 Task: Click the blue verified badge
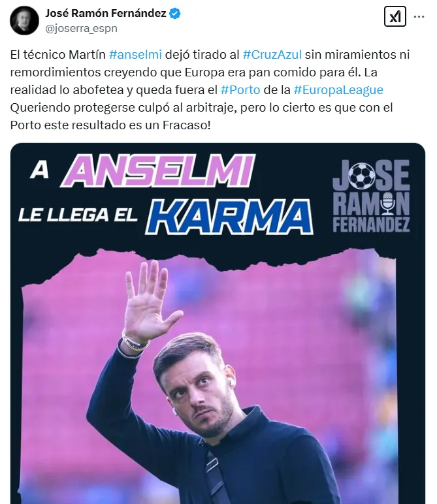175,14
